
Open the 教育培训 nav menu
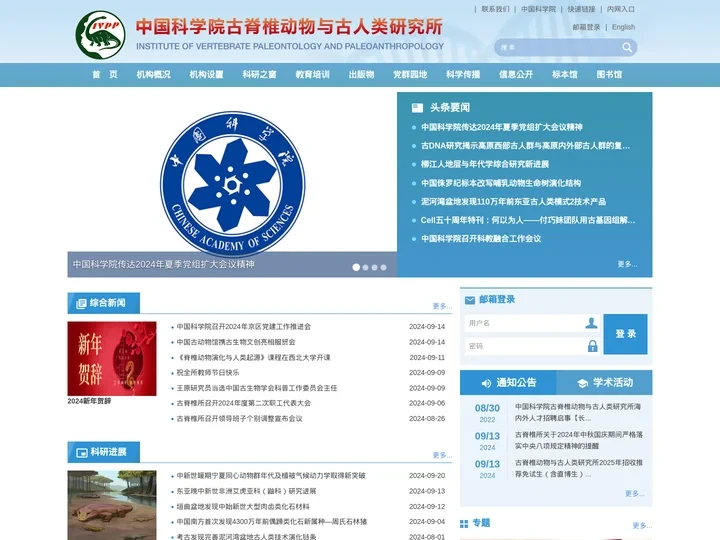click(x=312, y=74)
